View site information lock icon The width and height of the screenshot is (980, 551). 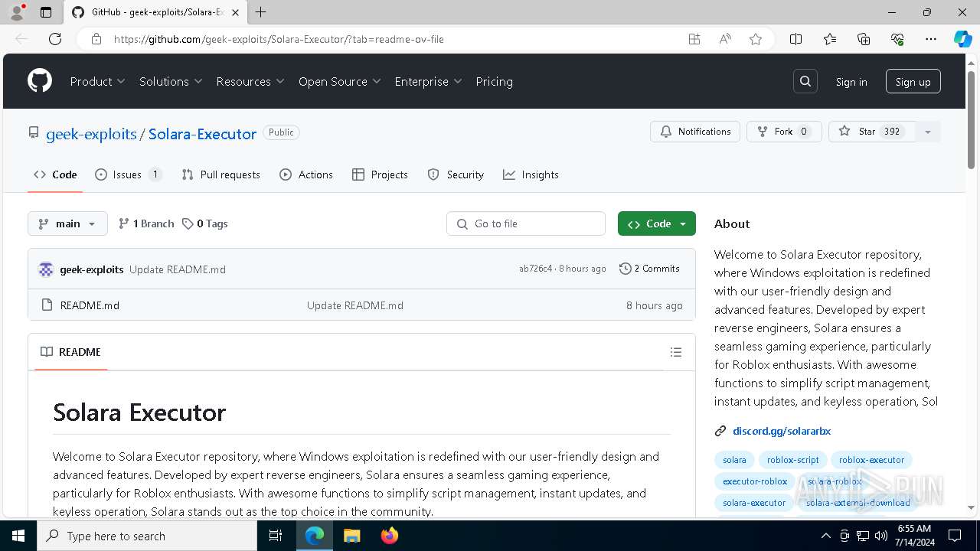[x=96, y=39]
